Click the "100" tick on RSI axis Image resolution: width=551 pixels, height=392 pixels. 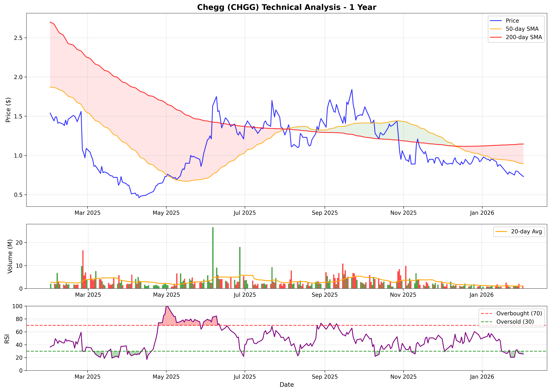[17, 306]
